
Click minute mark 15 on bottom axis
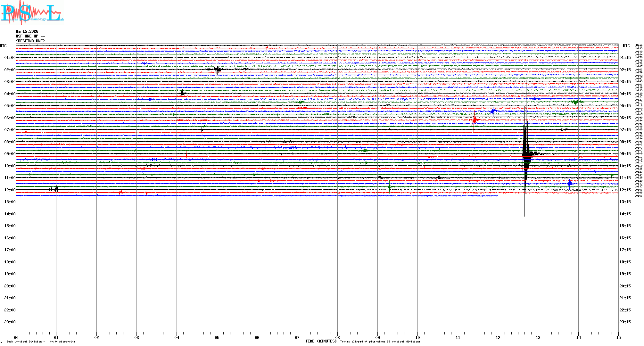pos(618,337)
